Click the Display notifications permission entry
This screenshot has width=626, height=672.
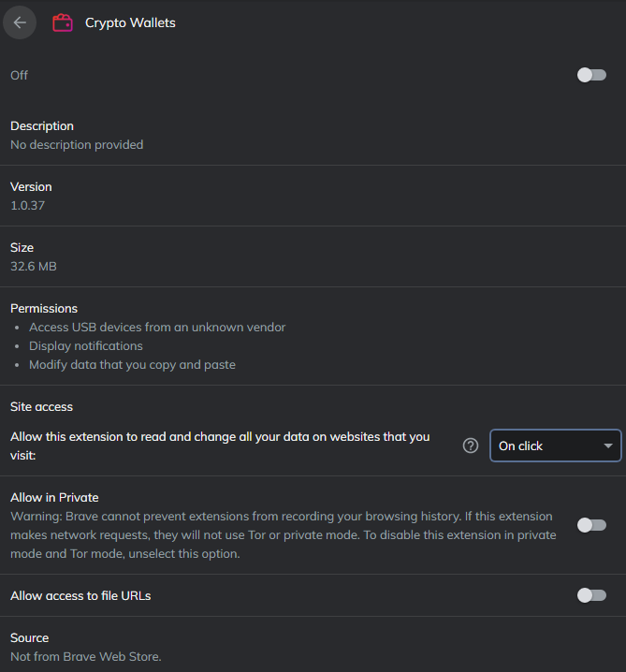tap(86, 345)
